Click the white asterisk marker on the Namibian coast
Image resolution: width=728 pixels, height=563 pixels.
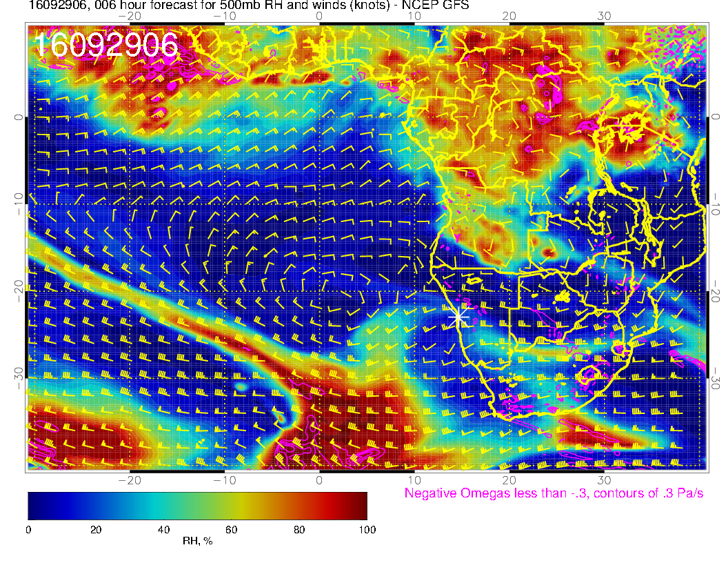(x=458, y=317)
